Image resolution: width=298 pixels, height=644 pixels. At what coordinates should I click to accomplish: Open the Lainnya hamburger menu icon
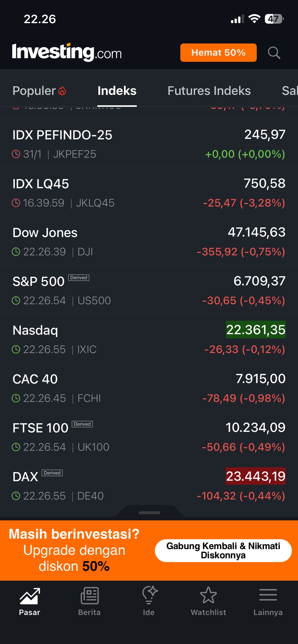pos(268,595)
